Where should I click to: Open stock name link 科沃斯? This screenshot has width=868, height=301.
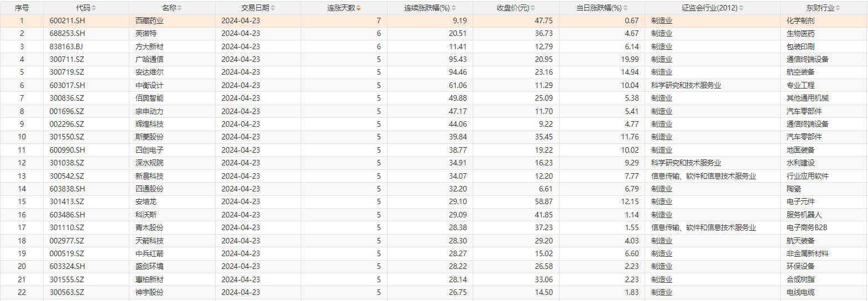pos(146,215)
